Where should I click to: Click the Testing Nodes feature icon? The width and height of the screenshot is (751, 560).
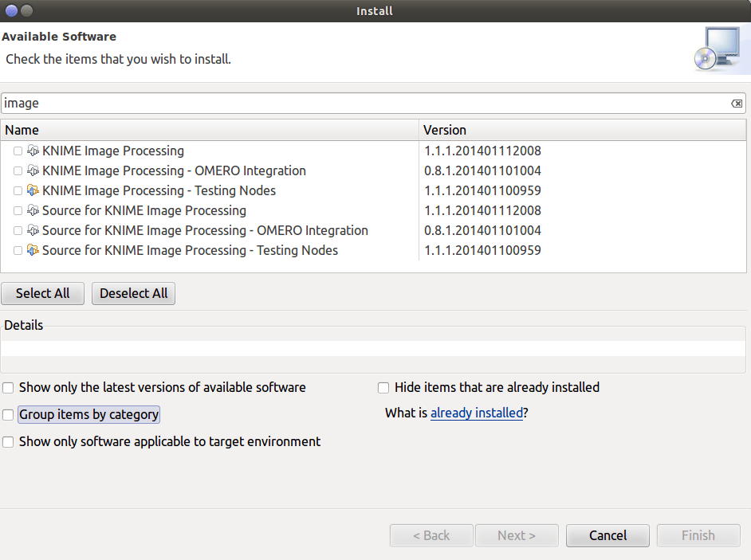pos(33,190)
